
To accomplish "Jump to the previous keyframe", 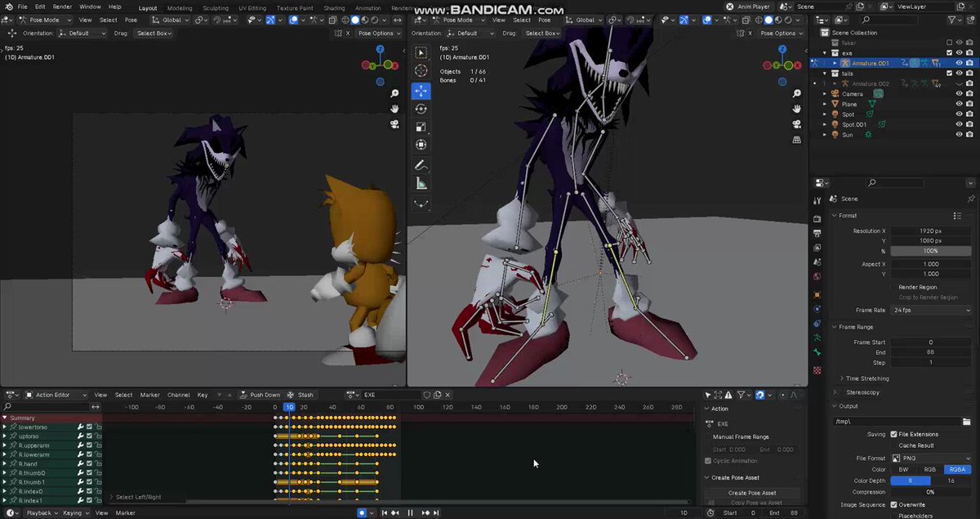I will click(397, 513).
